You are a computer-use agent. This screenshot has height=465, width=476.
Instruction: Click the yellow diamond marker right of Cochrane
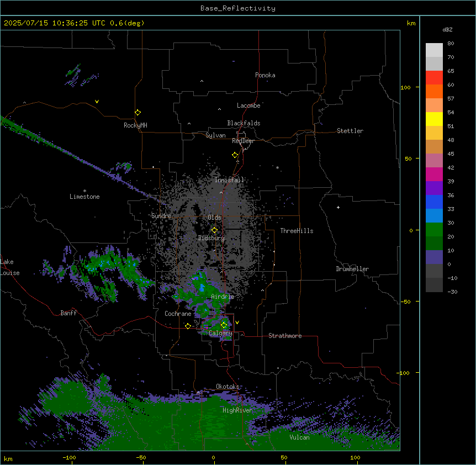(x=188, y=326)
